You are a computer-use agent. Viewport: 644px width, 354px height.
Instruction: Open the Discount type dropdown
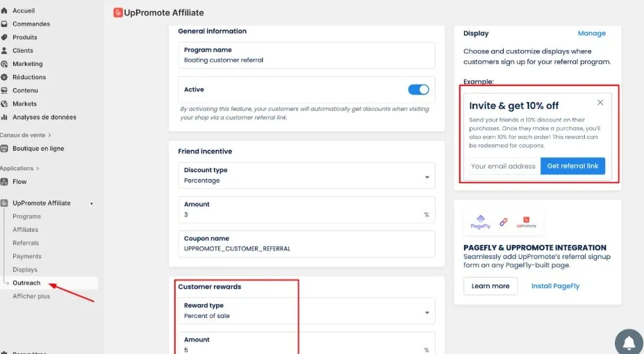click(x=306, y=176)
